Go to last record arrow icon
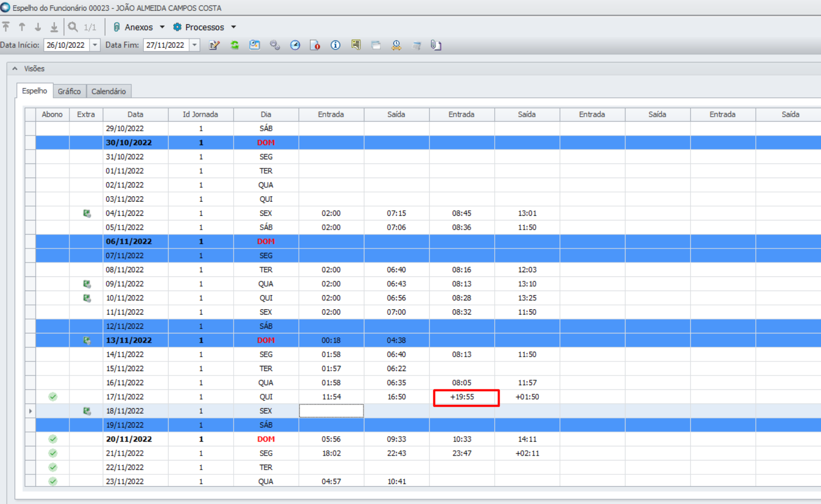The height and width of the screenshot is (504, 821). point(54,27)
